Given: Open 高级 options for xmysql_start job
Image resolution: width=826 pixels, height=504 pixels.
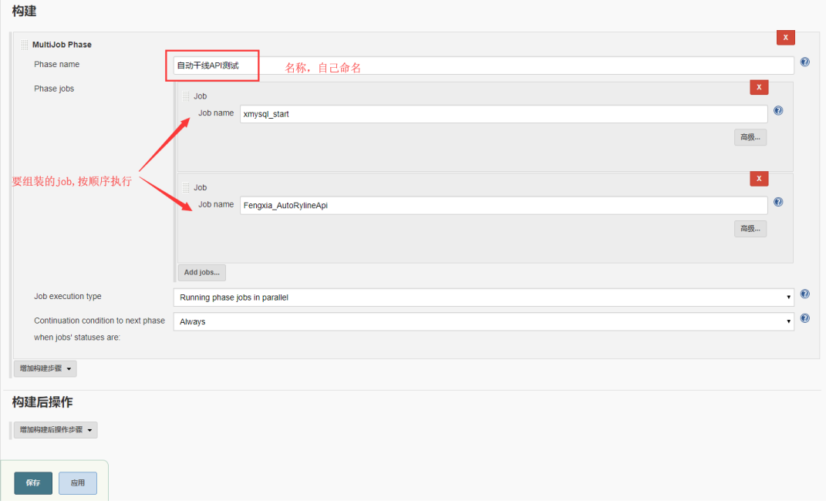Looking at the screenshot, I should pyautogui.click(x=750, y=137).
